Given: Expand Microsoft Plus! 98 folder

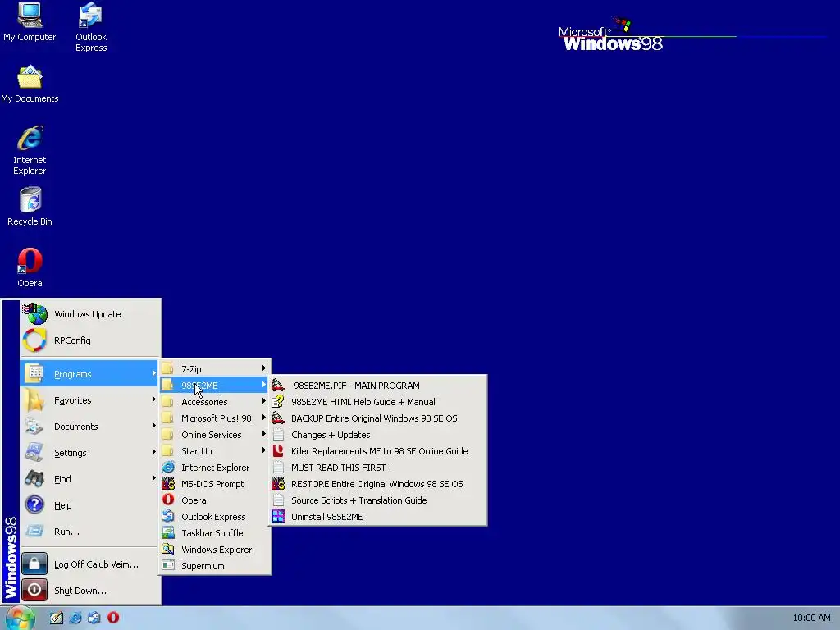Looking at the screenshot, I should pos(215,418).
